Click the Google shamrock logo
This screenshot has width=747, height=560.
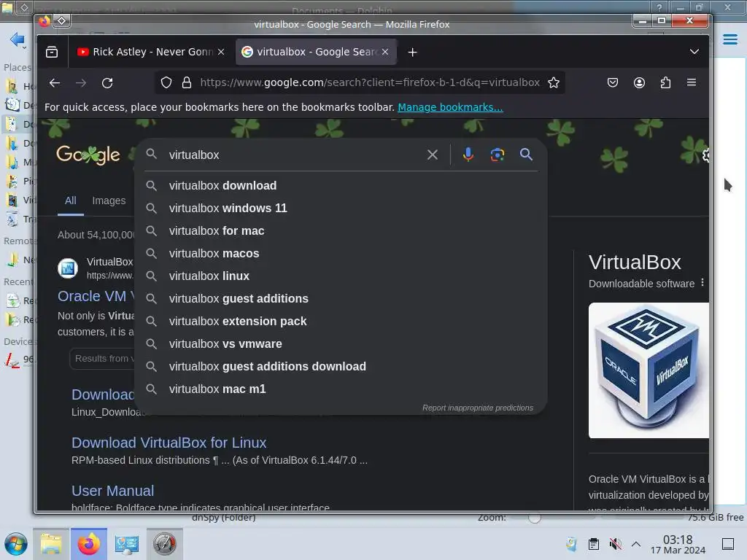click(x=88, y=155)
